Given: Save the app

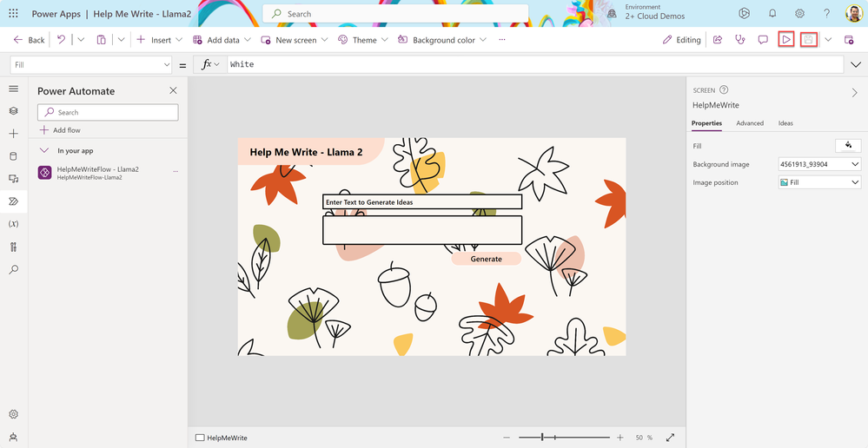Looking at the screenshot, I should (809, 40).
